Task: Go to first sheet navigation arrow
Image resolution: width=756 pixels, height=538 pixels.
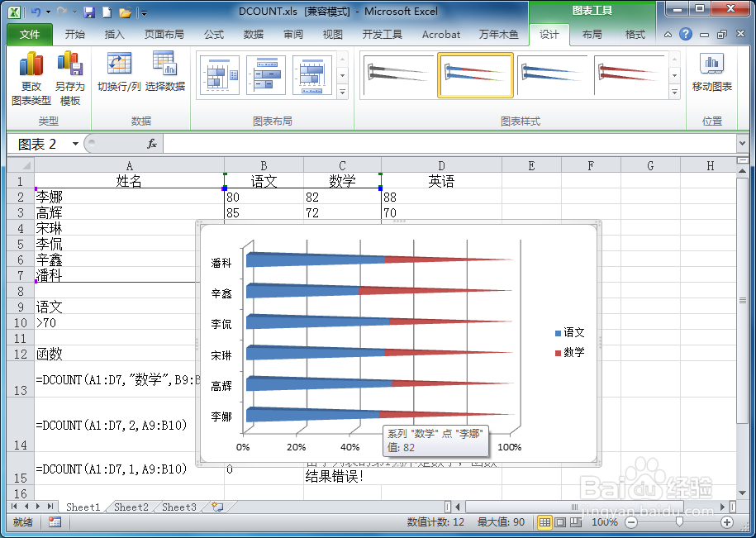Action: pos(14,506)
